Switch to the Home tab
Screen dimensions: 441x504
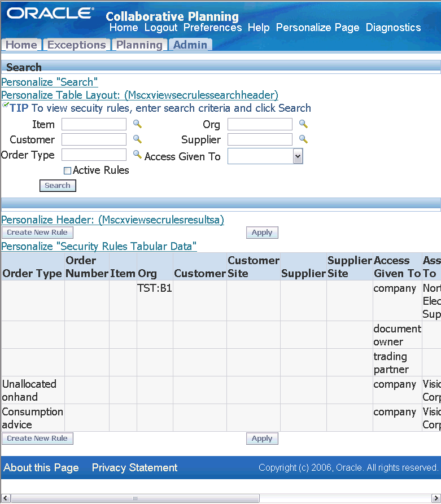click(21, 45)
